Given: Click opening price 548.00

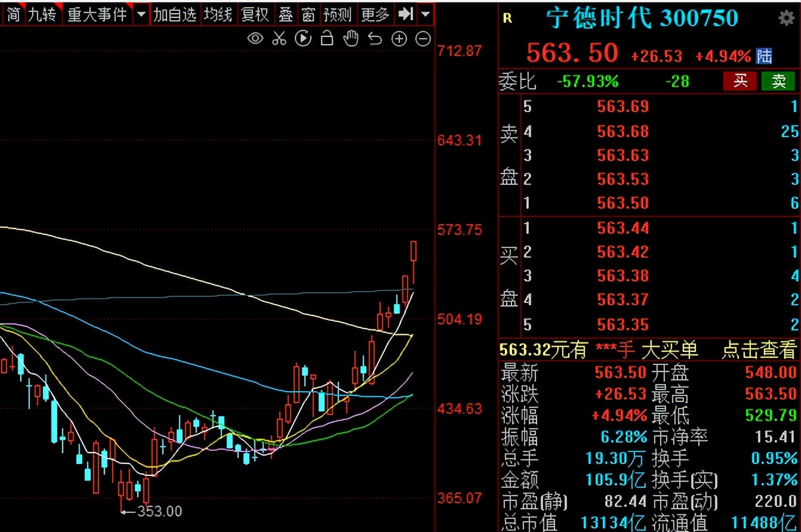Looking at the screenshot, I should click(771, 373).
